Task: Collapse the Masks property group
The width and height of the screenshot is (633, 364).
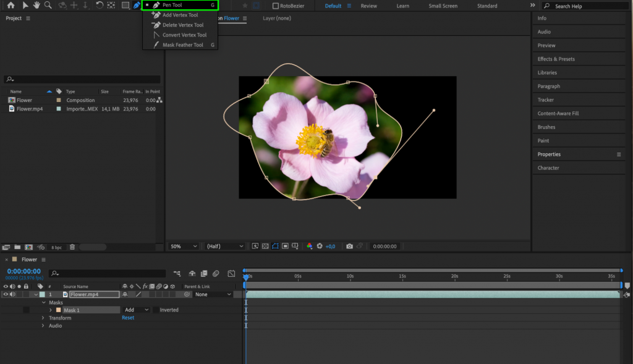Action: click(43, 302)
